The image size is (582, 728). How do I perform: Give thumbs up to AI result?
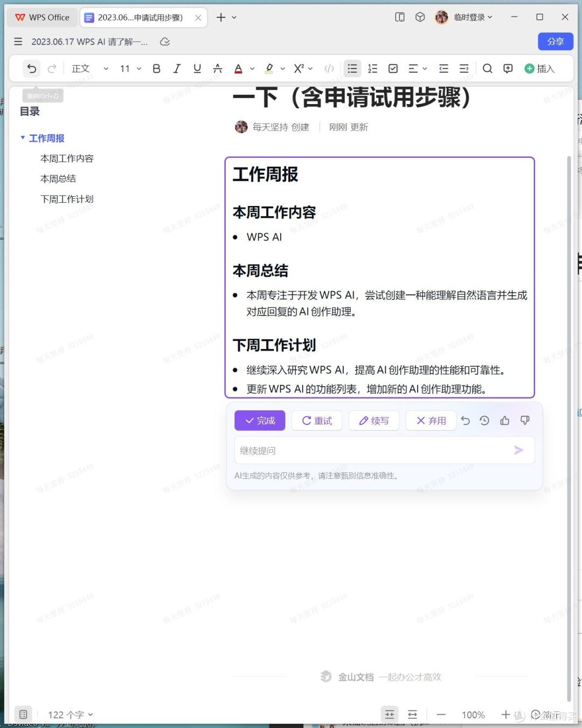(505, 421)
